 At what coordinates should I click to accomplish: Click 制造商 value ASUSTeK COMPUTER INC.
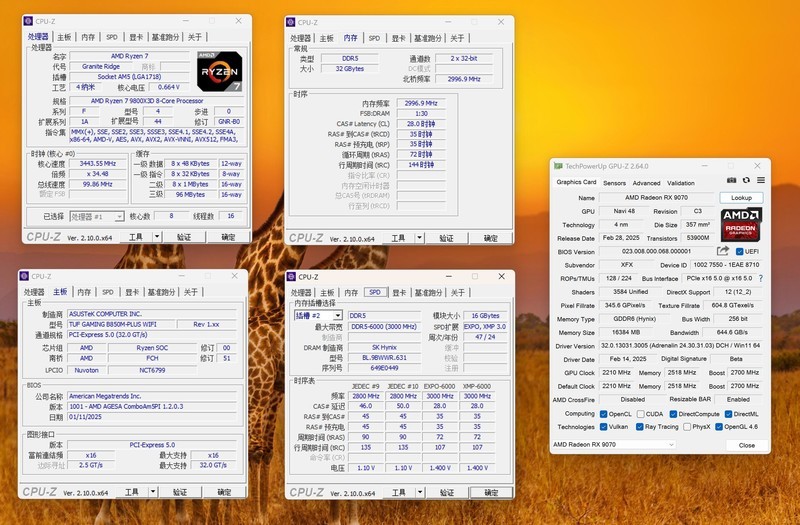(x=152, y=314)
